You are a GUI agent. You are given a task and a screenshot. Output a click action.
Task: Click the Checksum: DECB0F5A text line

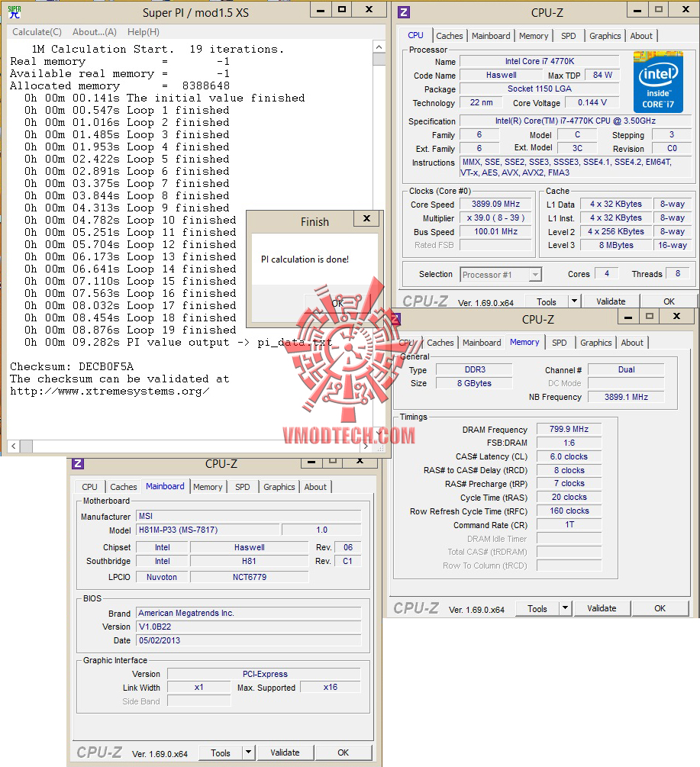(x=72, y=366)
